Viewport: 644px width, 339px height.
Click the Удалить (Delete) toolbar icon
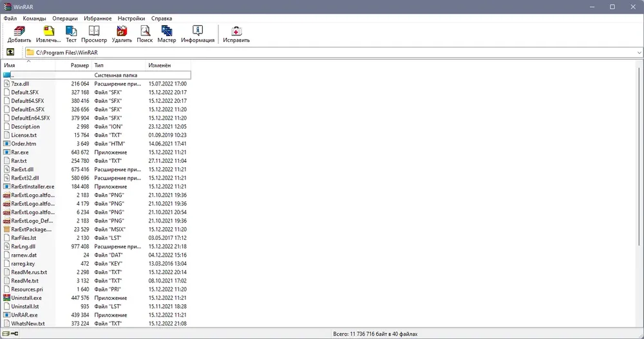pos(122,33)
